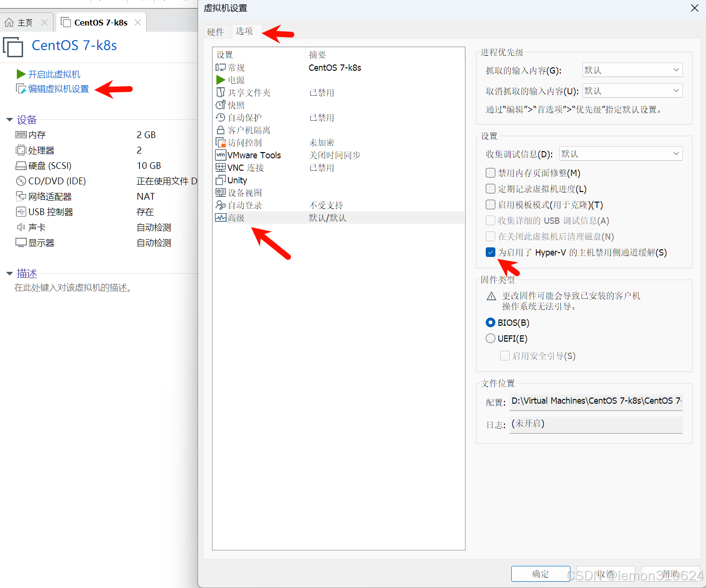This screenshot has height=588, width=706.
Task: Click the Access Control (访问控制) icon
Action: click(220, 142)
